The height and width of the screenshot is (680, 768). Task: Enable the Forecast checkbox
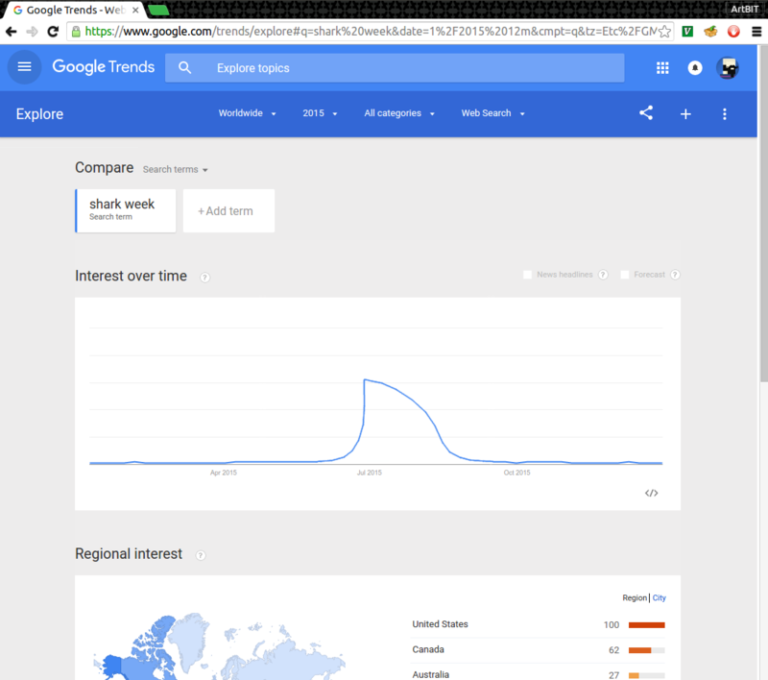[625, 275]
